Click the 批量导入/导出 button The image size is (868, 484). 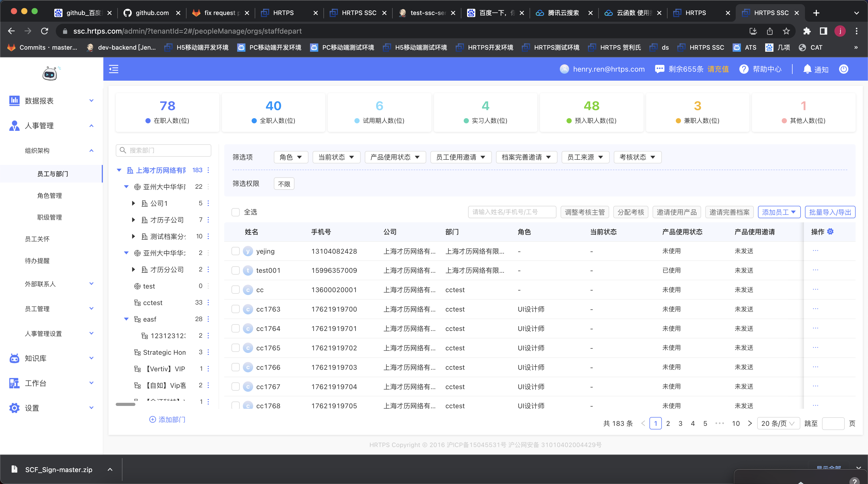(x=830, y=212)
